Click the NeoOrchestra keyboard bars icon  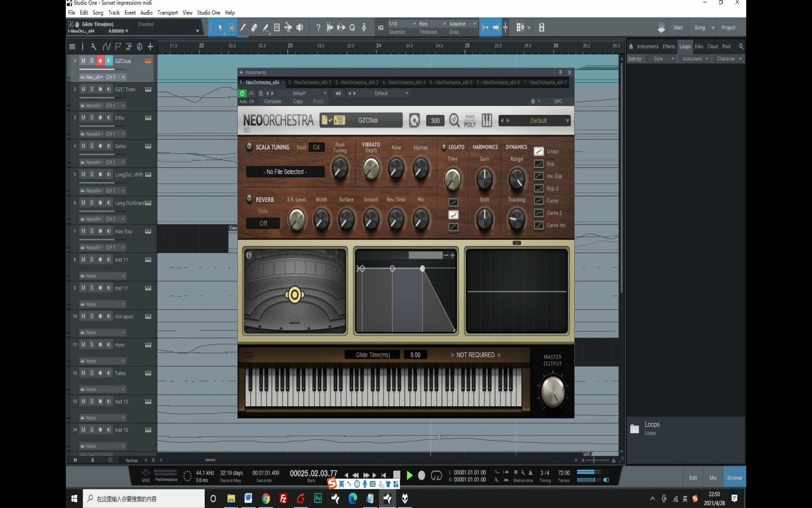point(487,120)
